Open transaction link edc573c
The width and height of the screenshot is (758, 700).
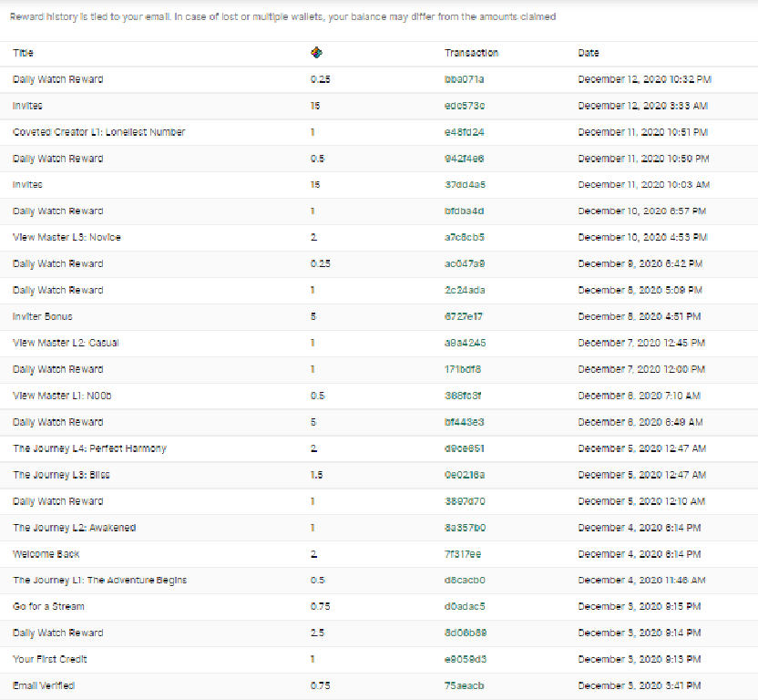click(464, 106)
